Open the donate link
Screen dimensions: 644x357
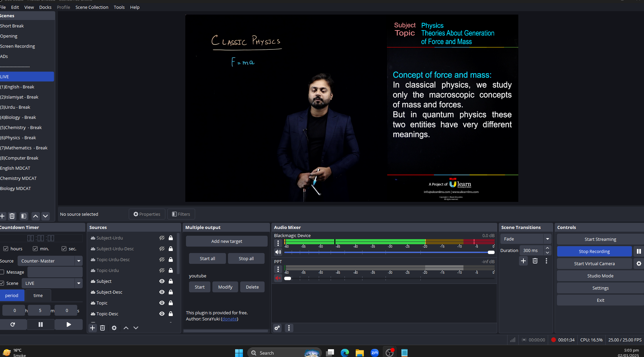(229, 319)
